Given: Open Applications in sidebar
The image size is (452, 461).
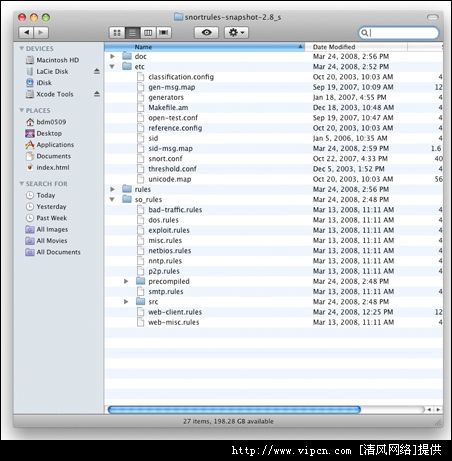Looking at the screenshot, I should tap(55, 145).
